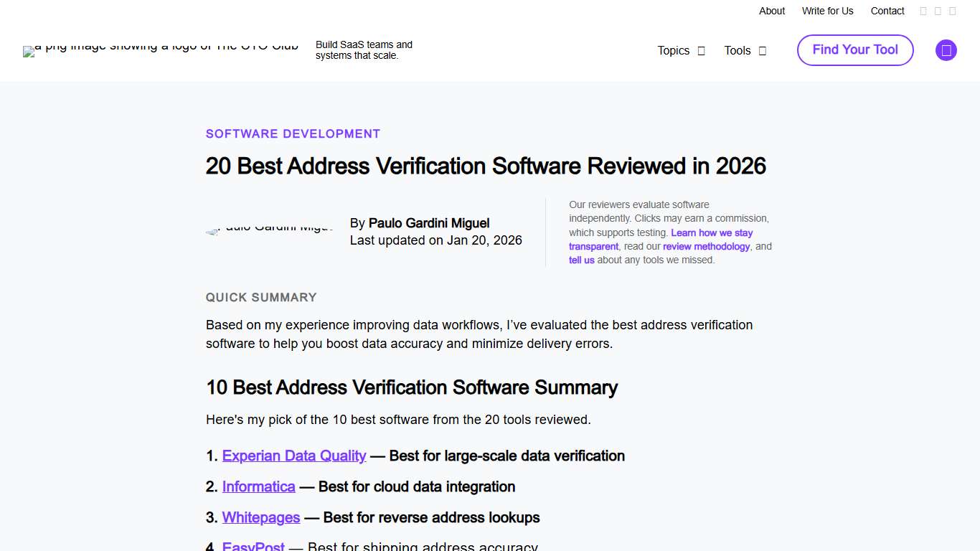Open the Informatica link
Screen dimensions: 980x551
click(258, 486)
